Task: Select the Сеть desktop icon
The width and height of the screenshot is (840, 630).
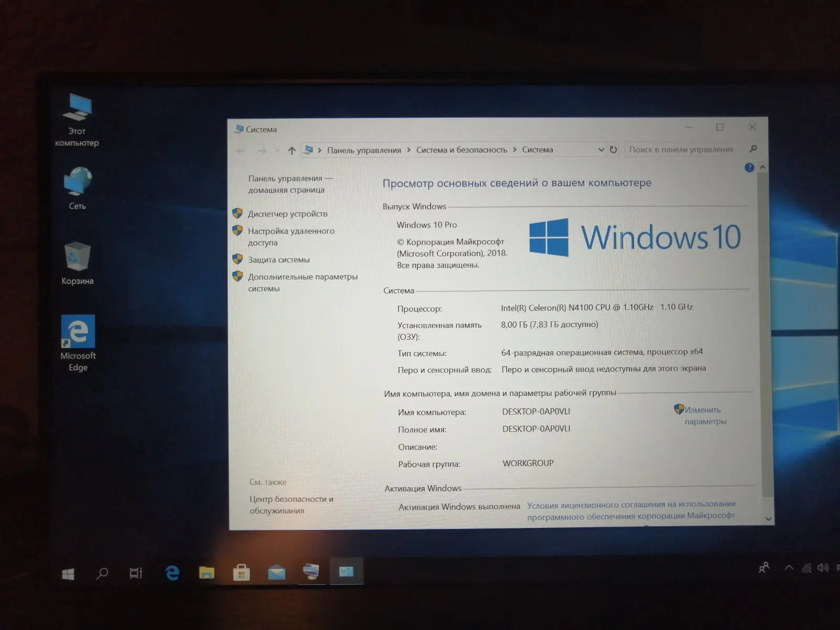Action: (77, 188)
